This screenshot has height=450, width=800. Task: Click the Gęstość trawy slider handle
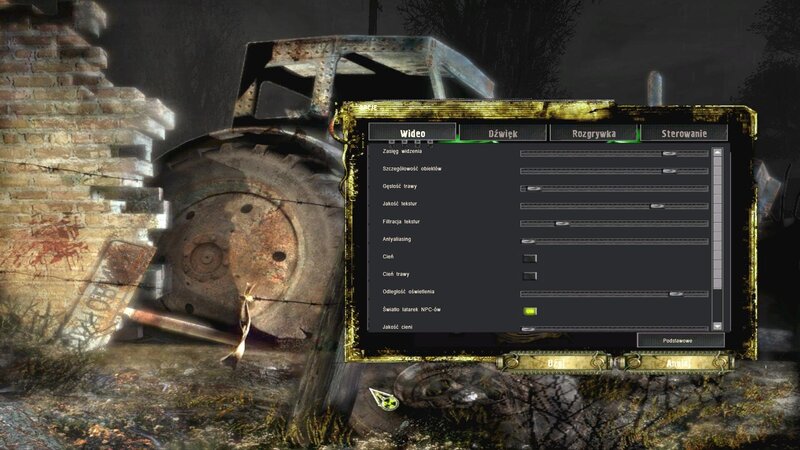click(x=533, y=188)
